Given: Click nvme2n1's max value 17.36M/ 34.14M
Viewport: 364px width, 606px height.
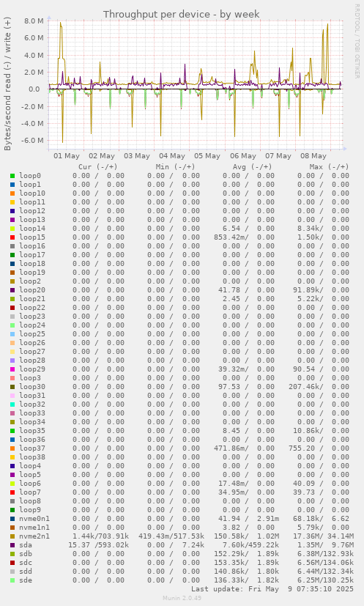Looking at the screenshot, I should click(324, 536).
